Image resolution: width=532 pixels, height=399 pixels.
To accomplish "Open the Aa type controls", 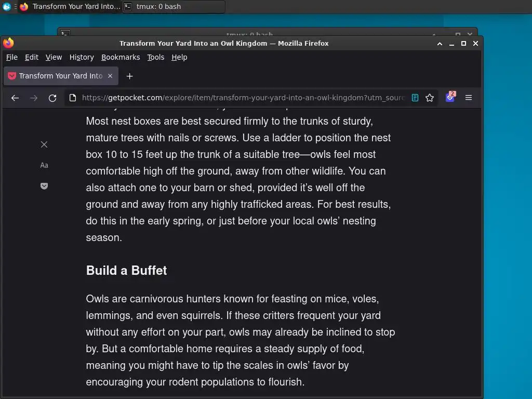I will point(44,165).
